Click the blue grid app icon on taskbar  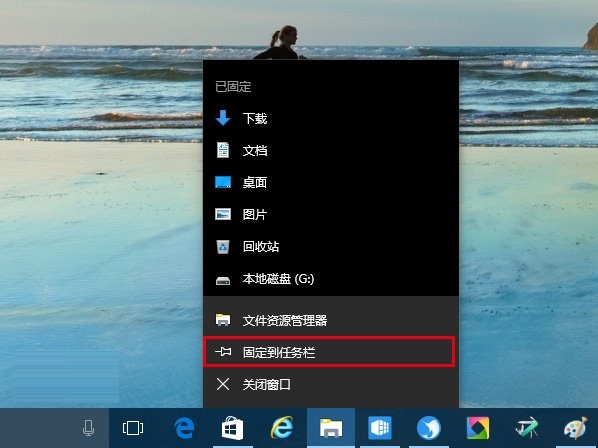pos(380,428)
